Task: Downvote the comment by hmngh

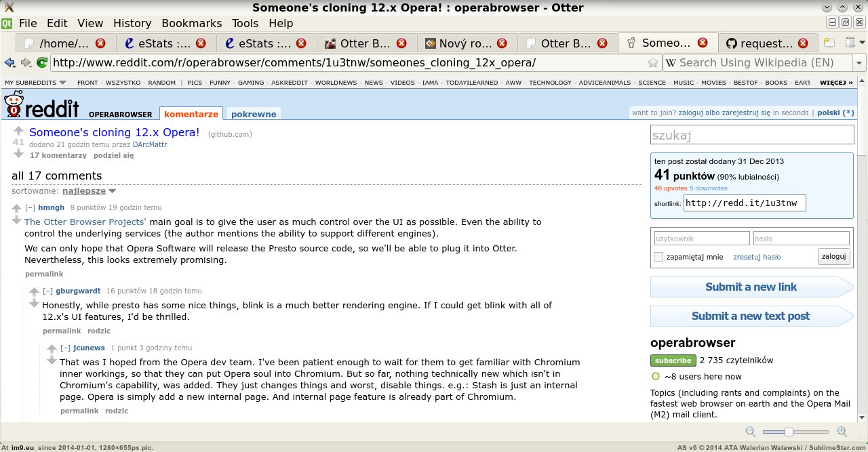Action: tap(17, 220)
